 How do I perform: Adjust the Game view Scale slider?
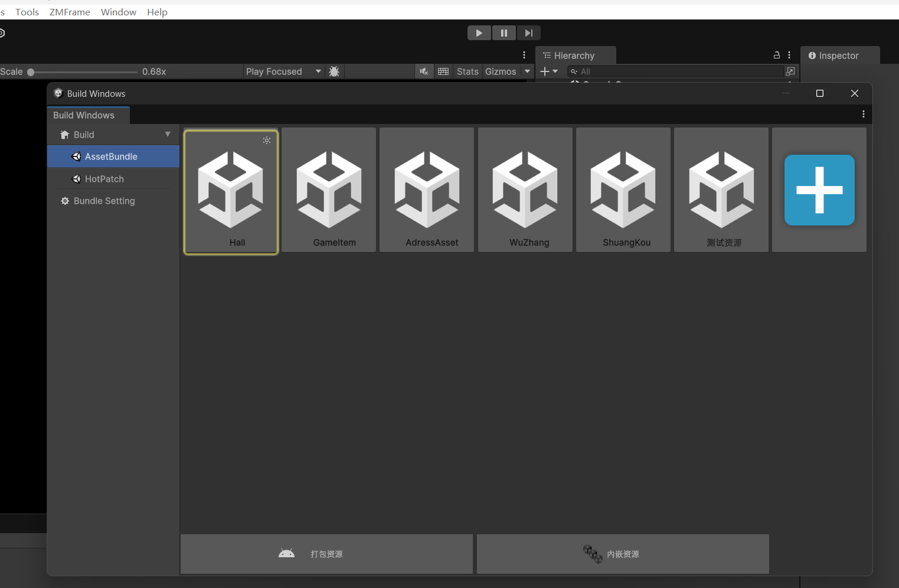83,72
